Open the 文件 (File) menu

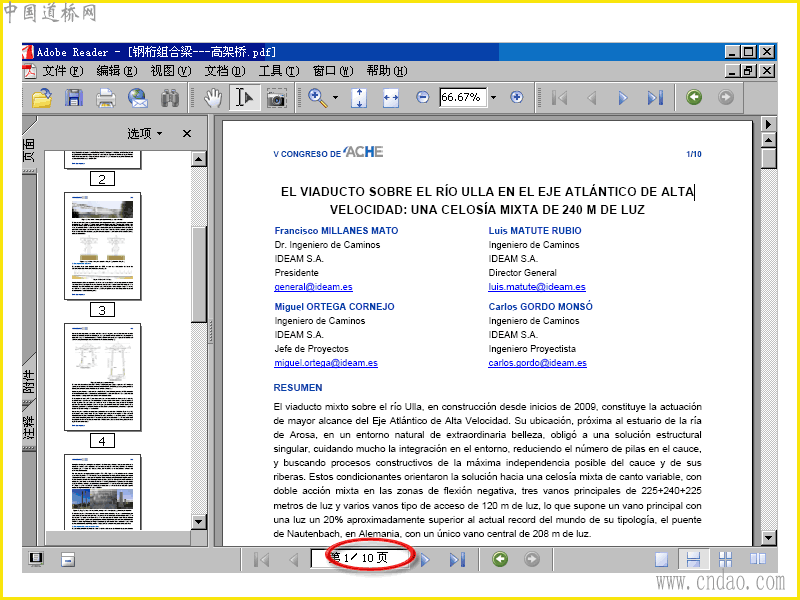click(x=61, y=71)
